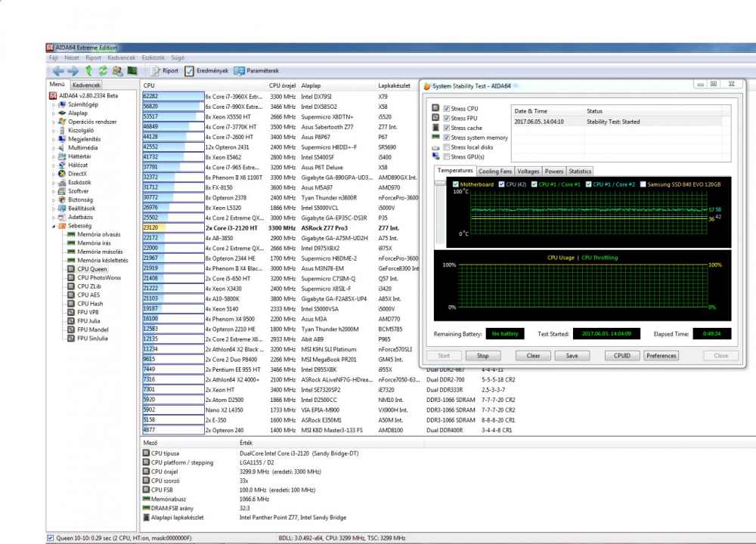Screen dimensions: 756x544
Task: Enable Samsung SSD 840 EVO graph checkbox
Action: pyautogui.click(x=643, y=184)
